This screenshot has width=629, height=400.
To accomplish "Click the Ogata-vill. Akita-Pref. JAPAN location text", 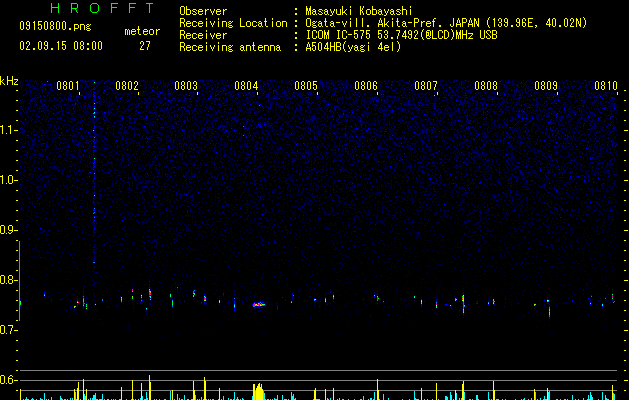I will point(446,23).
